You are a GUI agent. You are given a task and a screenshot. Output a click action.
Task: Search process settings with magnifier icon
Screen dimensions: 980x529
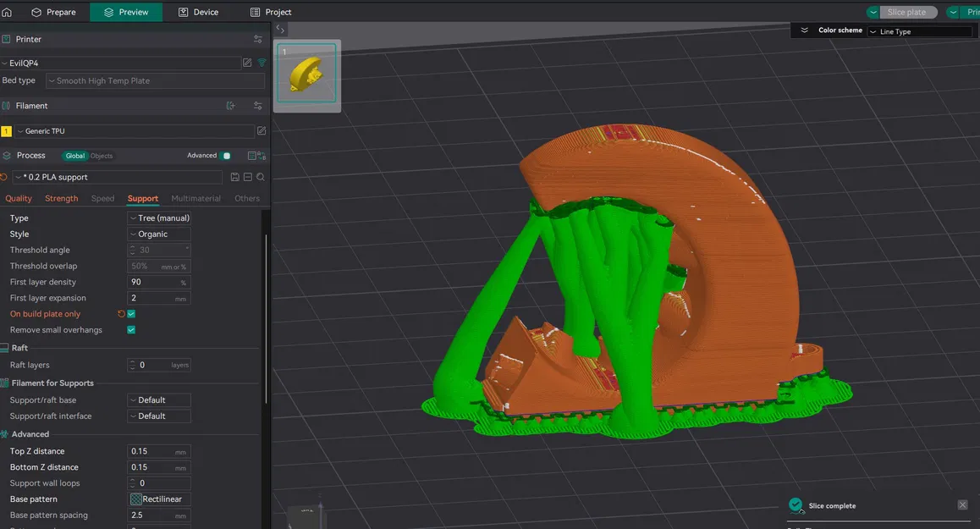[260, 177]
